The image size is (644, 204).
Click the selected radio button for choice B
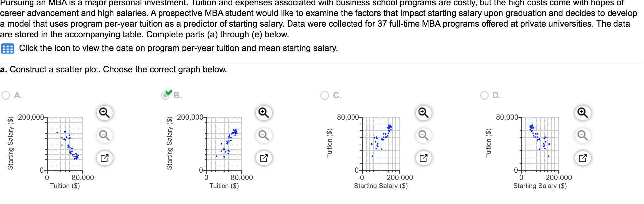click(x=165, y=96)
